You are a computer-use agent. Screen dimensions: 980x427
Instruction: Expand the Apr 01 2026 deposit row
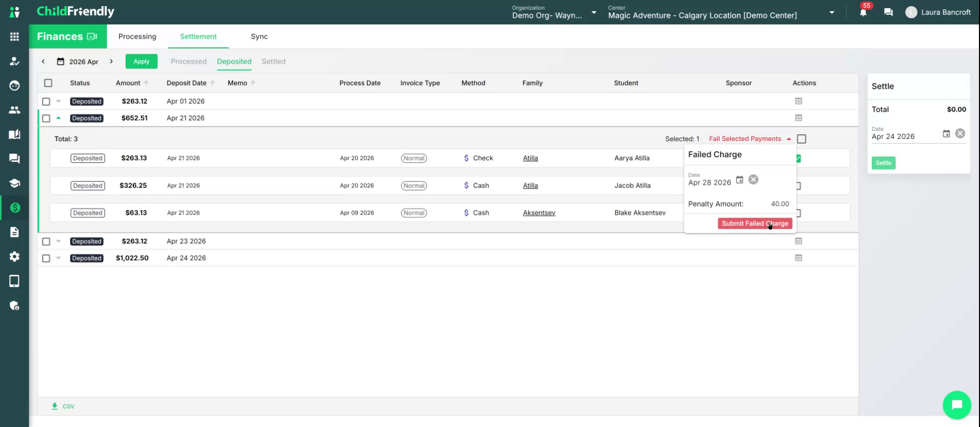pyautogui.click(x=59, y=101)
